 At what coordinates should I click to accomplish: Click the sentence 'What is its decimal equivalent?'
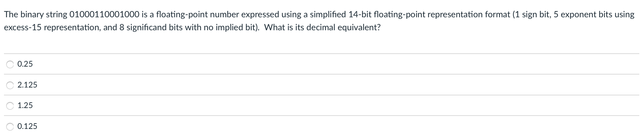tap(322, 28)
